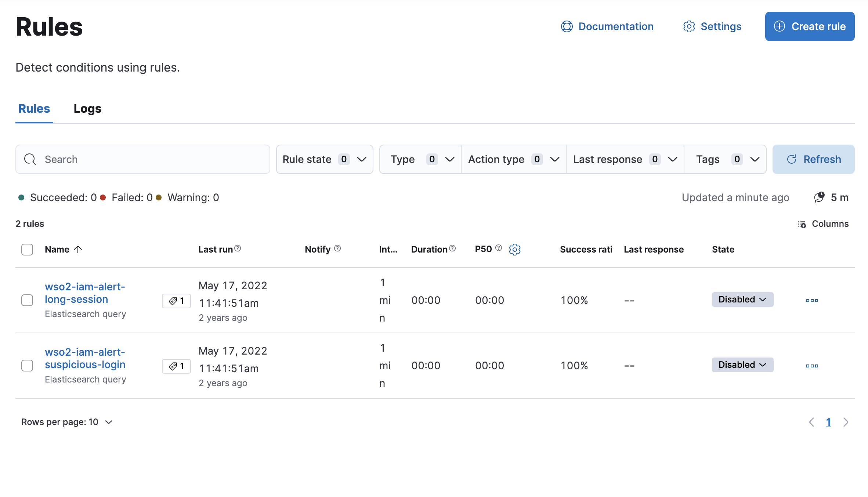Click the Columns list icon
Image resolution: width=868 pixels, height=497 pixels.
802,224
